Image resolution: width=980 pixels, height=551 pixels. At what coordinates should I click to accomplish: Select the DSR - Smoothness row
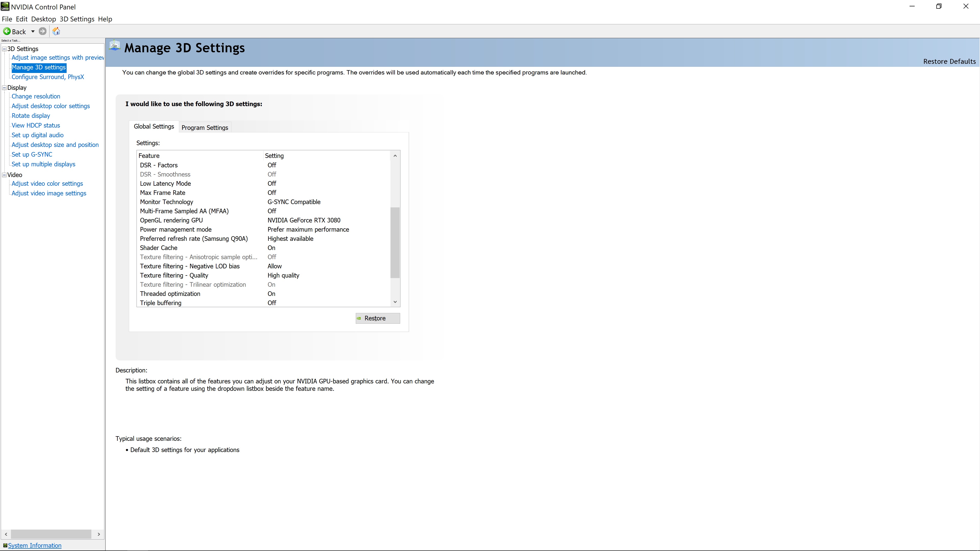click(x=264, y=174)
